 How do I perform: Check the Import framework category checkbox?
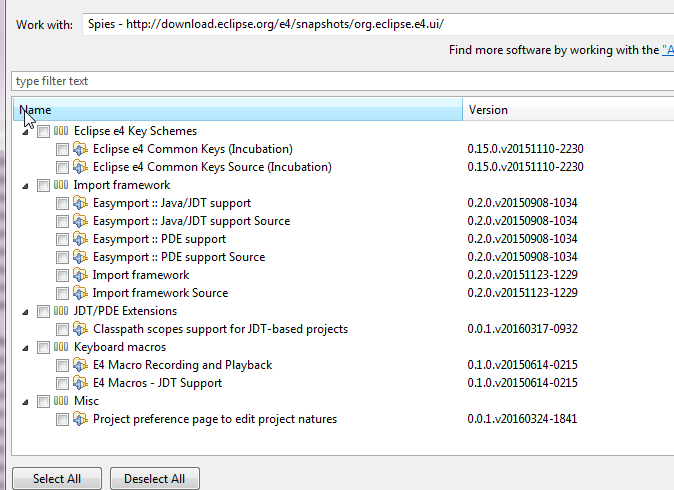[x=43, y=185]
